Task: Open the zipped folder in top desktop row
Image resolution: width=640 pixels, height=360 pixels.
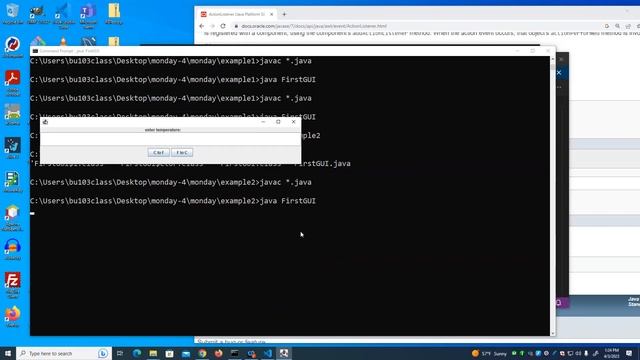Action: [114, 13]
